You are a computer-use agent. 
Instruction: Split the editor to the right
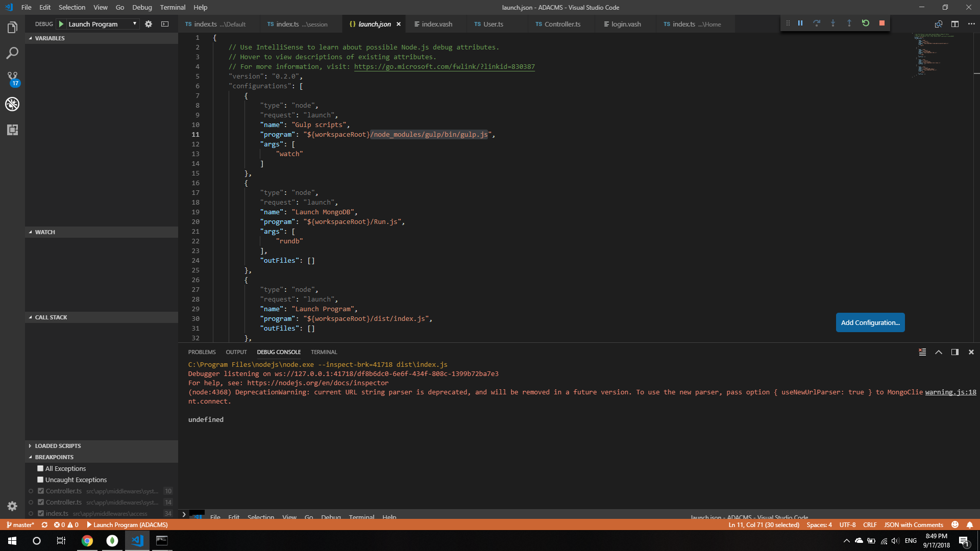click(x=955, y=24)
